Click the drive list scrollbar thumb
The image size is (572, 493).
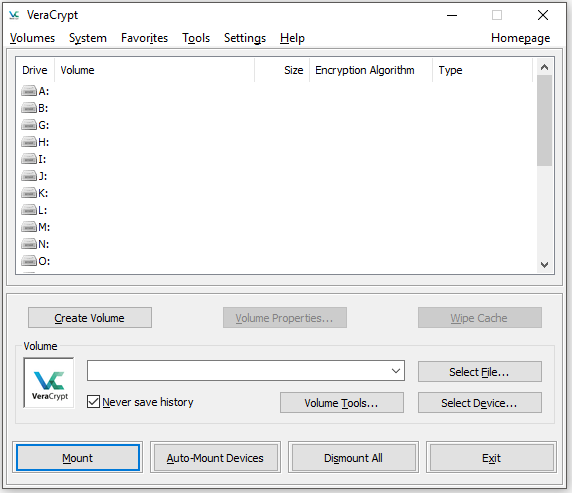coord(544,120)
